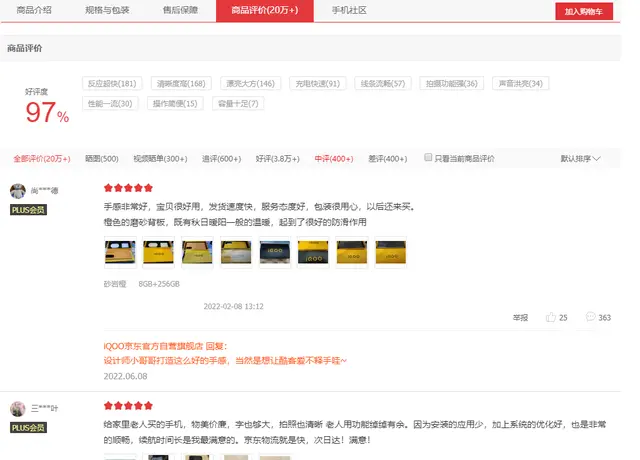
Task: Filter by tag 声音洪亮(34)
Action: pyautogui.click(x=520, y=83)
